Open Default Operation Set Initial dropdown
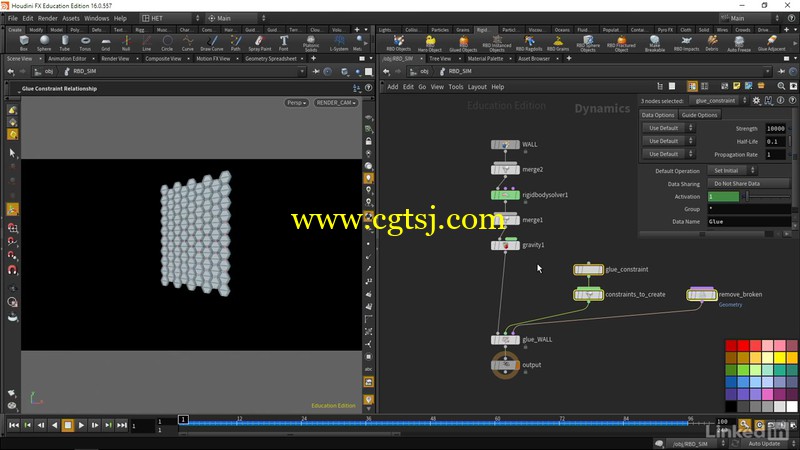The height and width of the screenshot is (450, 800). [x=731, y=170]
